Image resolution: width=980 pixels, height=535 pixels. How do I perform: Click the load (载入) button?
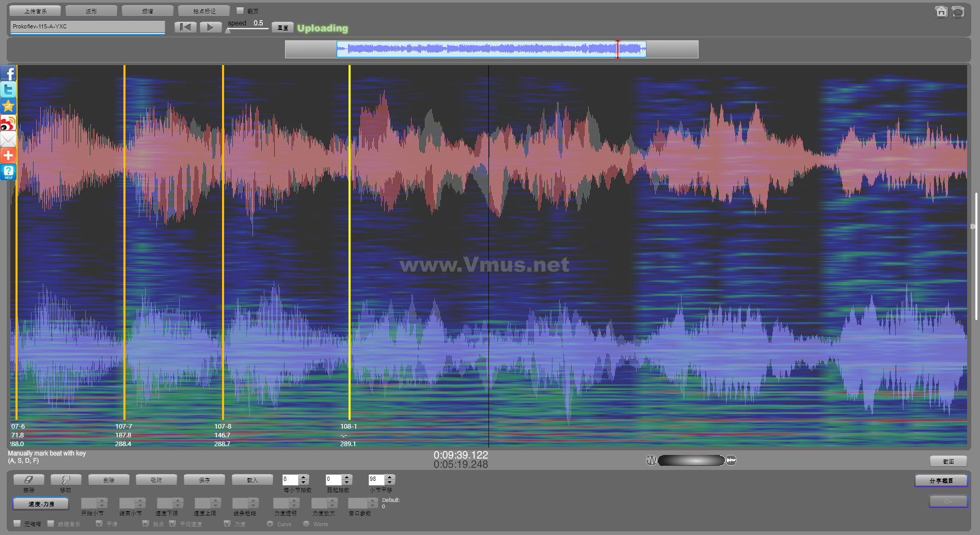252,480
